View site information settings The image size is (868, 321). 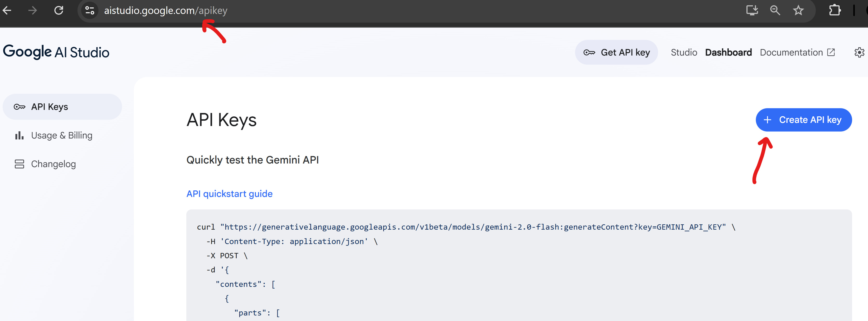coord(89,10)
